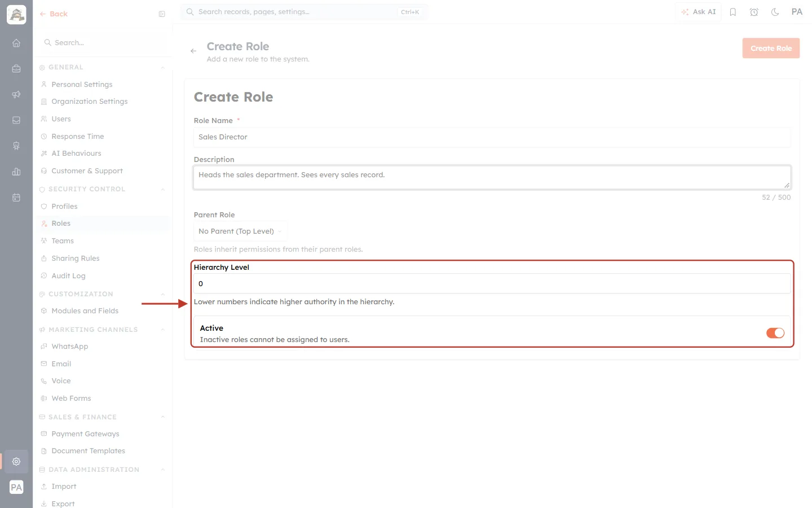Open Payment Gateways settings
812x508 pixels.
click(103, 434)
